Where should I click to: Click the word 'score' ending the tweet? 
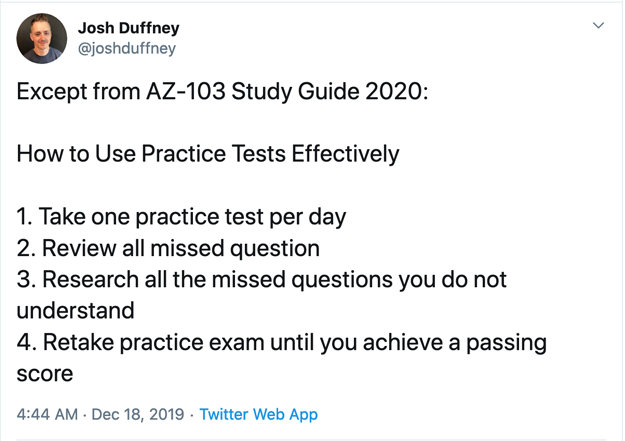click(x=45, y=374)
